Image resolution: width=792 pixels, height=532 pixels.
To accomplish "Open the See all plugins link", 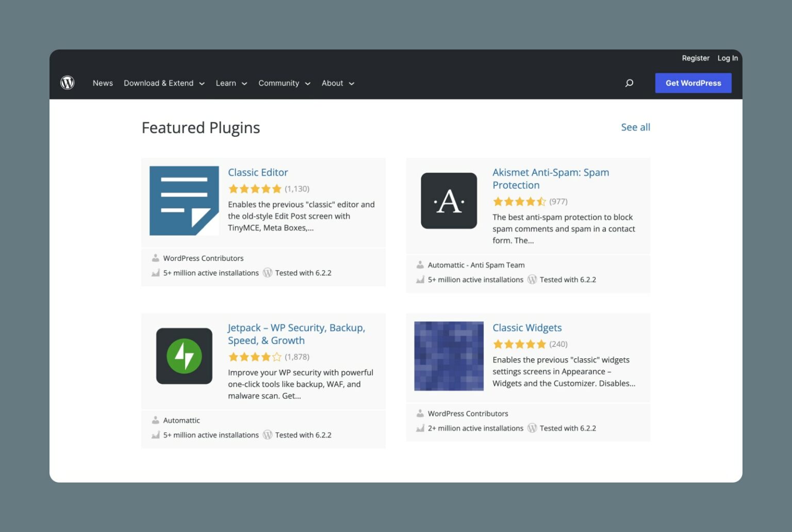I will coord(635,127).
